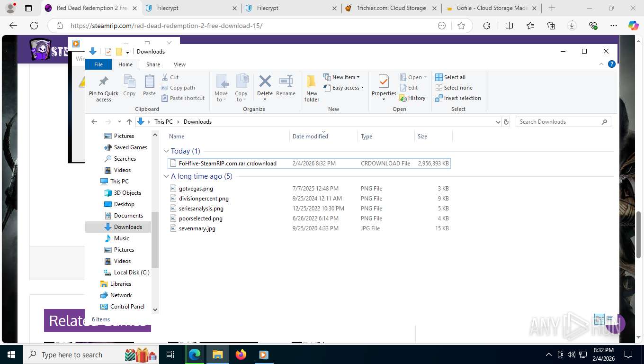
Task: Open the Delete dropdown arrow
Action: (265, 99)
